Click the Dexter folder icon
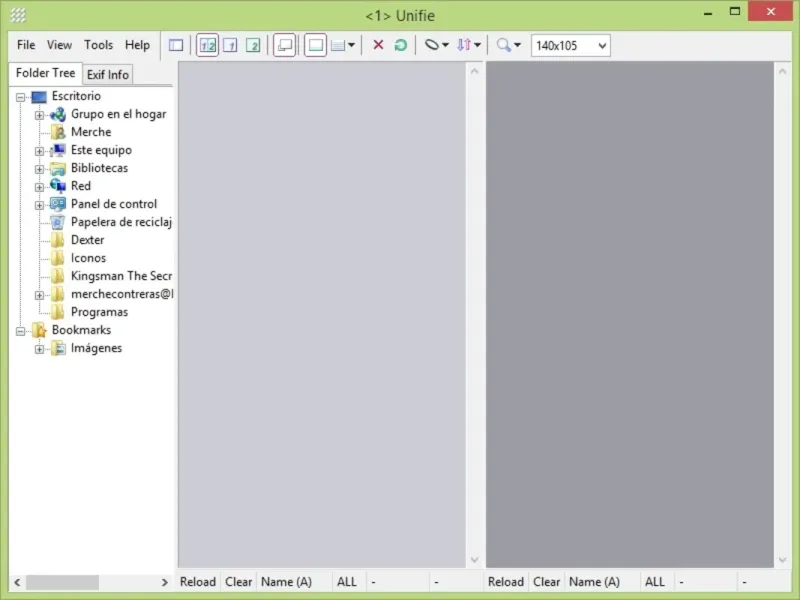The image size is (800, 600). coord(58,240)
